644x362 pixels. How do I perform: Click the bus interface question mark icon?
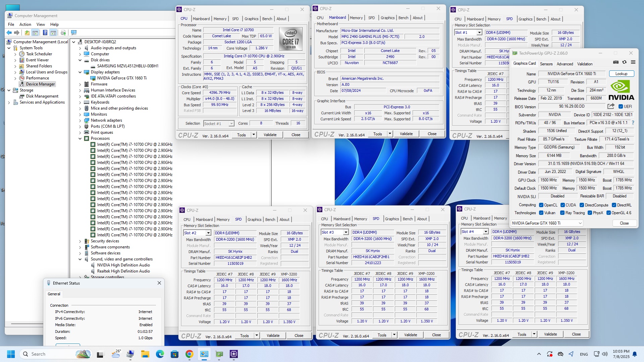633,123
